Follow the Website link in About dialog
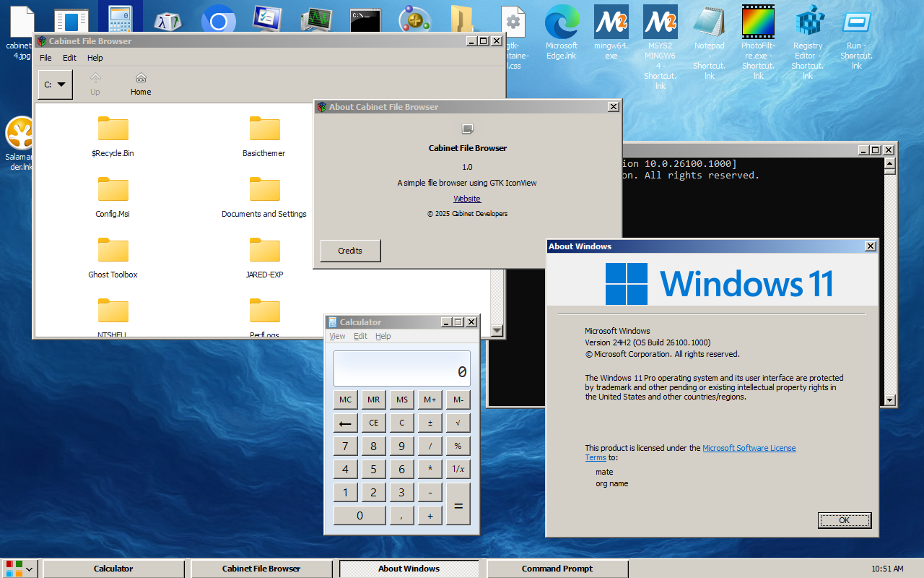The height and width of the screenshot is (578, 924). (x=467, y=198)
